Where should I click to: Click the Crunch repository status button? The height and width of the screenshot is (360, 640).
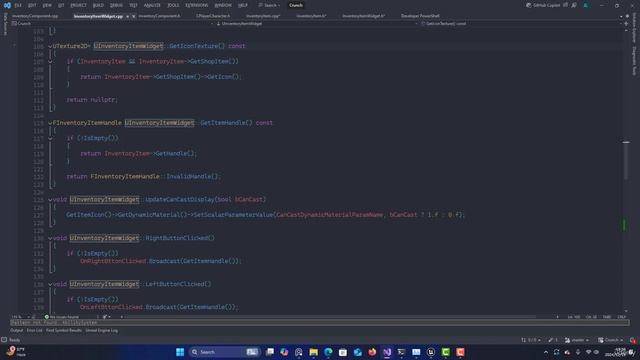[610, 340]
